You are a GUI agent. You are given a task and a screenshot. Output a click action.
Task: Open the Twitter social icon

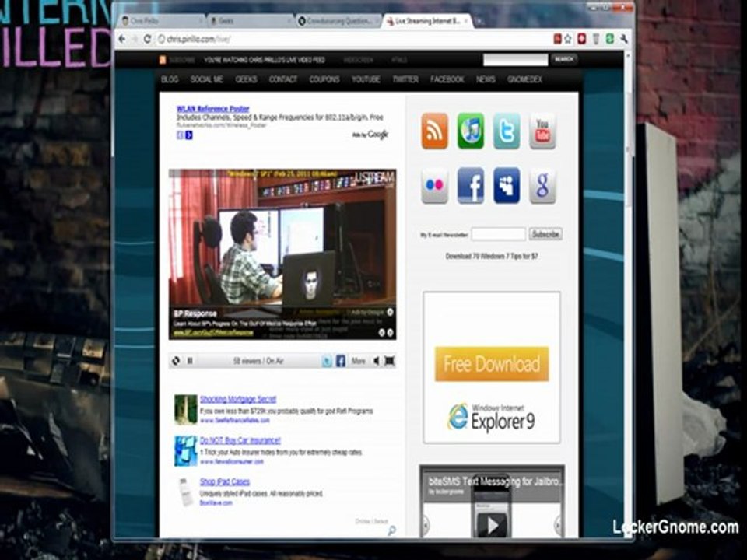tap(507, 131)
